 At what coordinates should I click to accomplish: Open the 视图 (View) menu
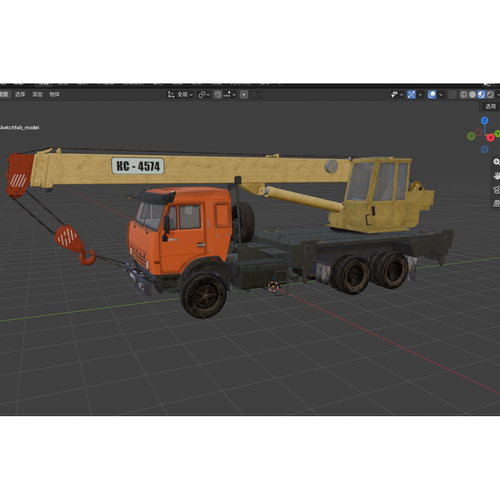click(x=4, y=94)
